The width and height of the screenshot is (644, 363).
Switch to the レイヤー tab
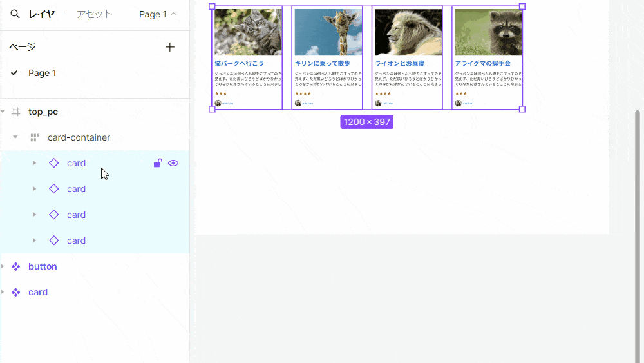pyautogui.click(x=46, y=14)
